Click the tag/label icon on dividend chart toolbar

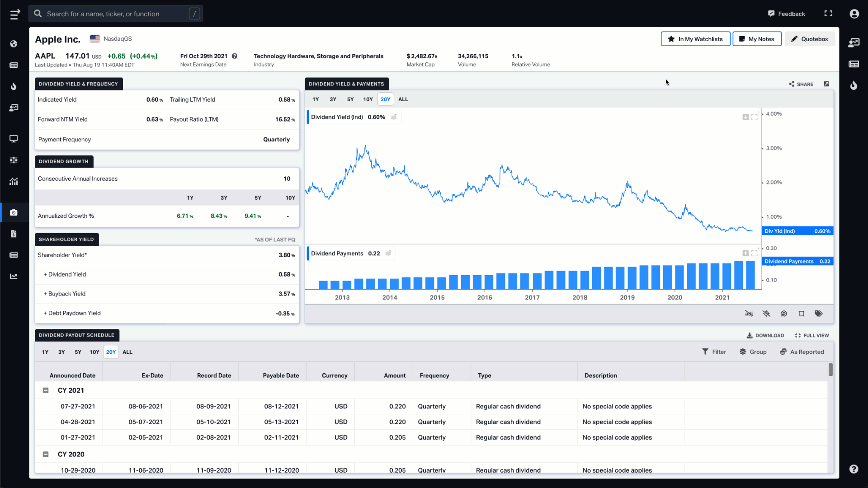point(819,313)
